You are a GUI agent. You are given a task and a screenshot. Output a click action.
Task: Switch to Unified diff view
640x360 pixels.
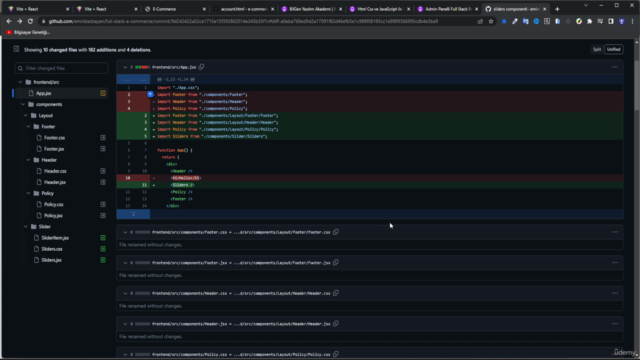(x=613, y=49)
